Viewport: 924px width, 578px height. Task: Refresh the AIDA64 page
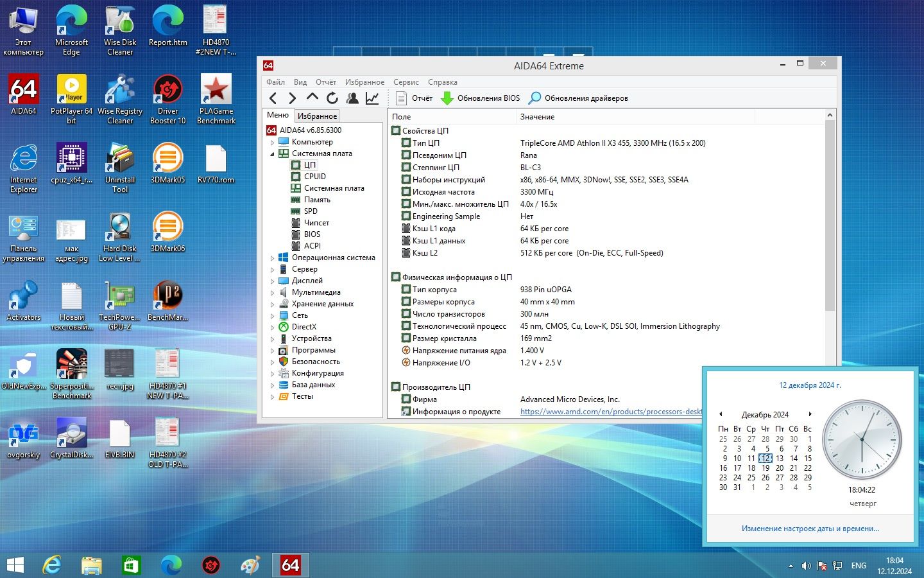(x=332, y=98)
